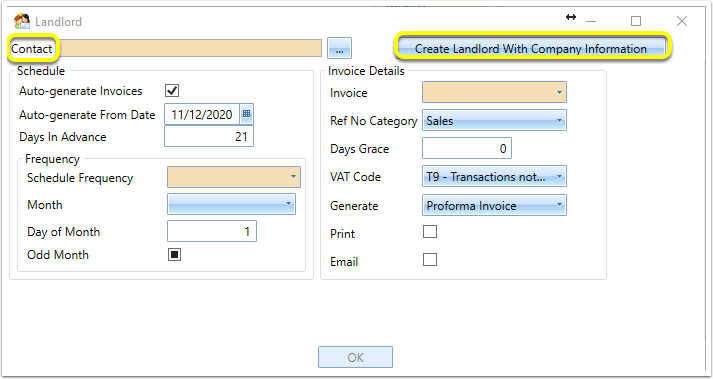This screenshot has width=713, height=379.
Task: Maximize the Landlord window
Action: click(x=636, y=21)
